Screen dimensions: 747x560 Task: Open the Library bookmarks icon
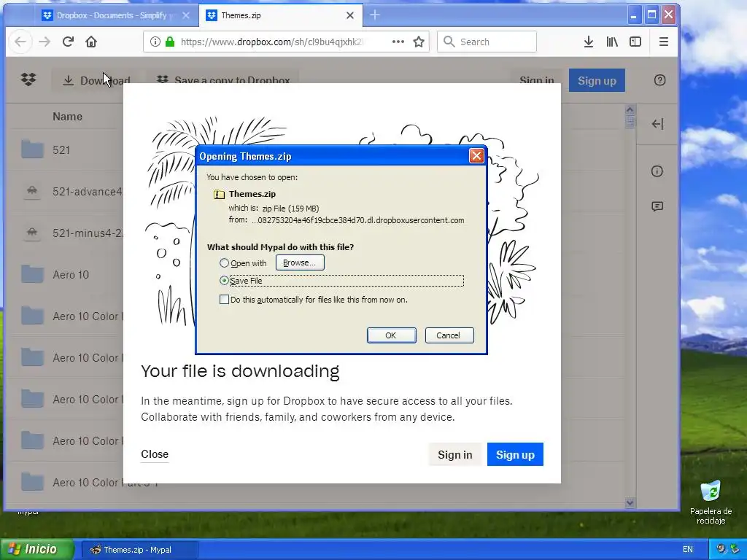coord(612,42)
